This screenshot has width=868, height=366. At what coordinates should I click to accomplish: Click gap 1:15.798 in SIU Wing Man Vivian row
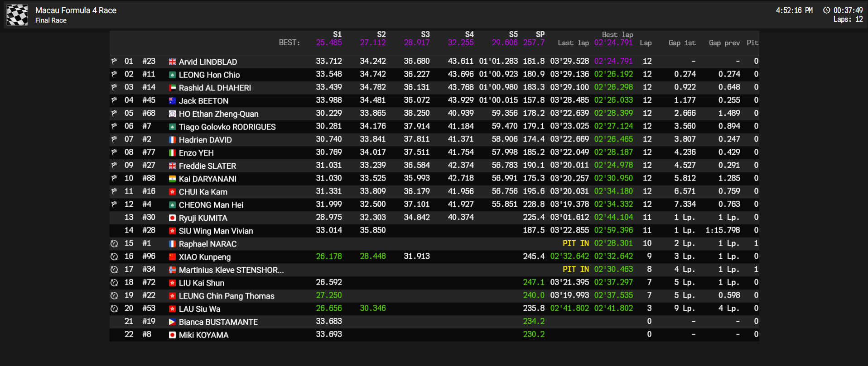click(723, 230)
